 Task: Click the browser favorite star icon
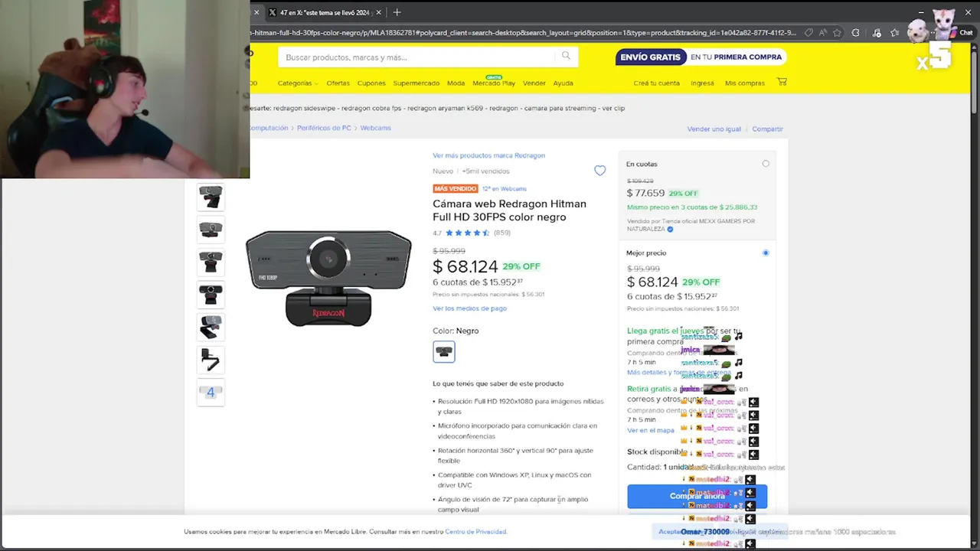pos(837,33)
